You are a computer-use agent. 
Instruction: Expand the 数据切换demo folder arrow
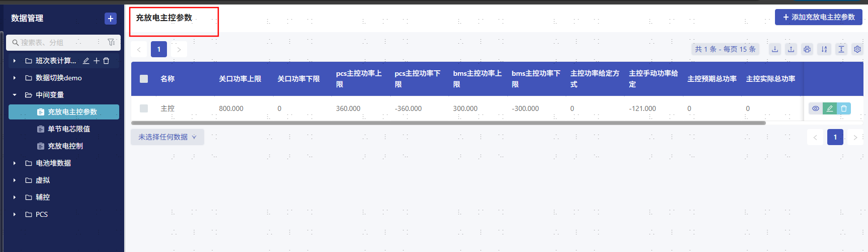coord(15,78)
